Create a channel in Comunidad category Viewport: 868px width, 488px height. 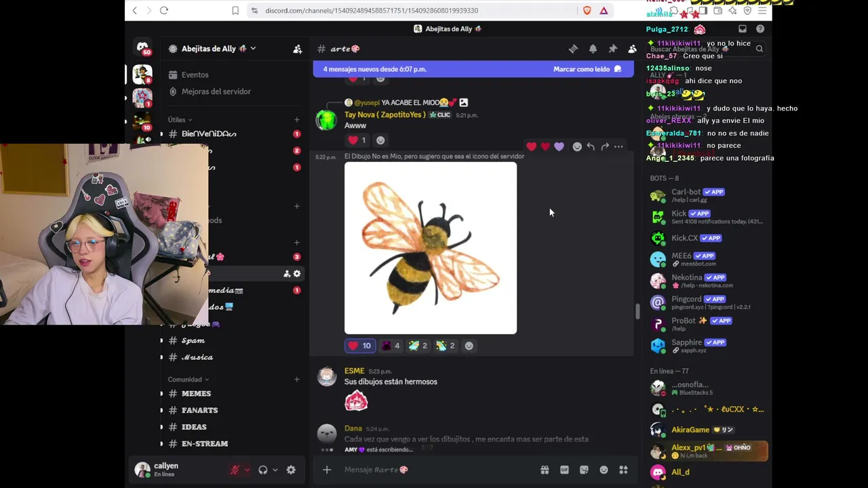point(296,380)
